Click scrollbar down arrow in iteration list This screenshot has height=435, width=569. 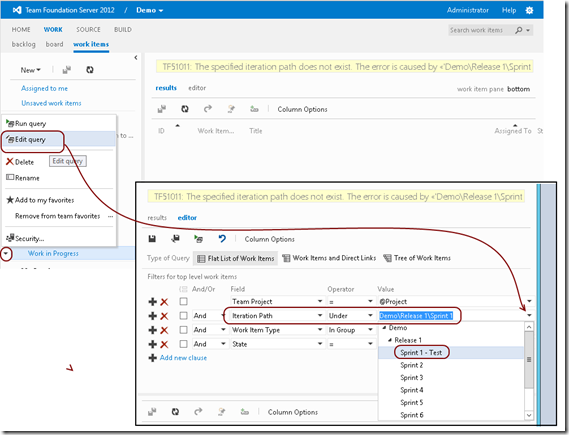point(529,415)
